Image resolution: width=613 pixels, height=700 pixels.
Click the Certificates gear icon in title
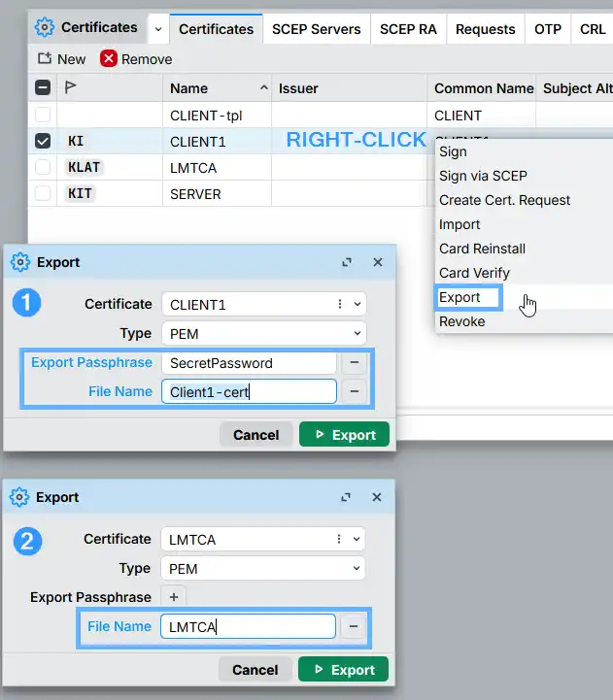(x=45, y=28)
